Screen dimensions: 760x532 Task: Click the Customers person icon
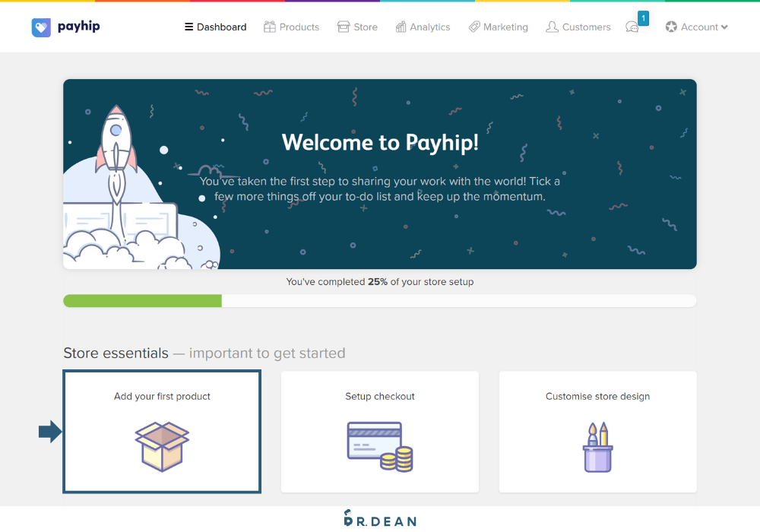552,27
